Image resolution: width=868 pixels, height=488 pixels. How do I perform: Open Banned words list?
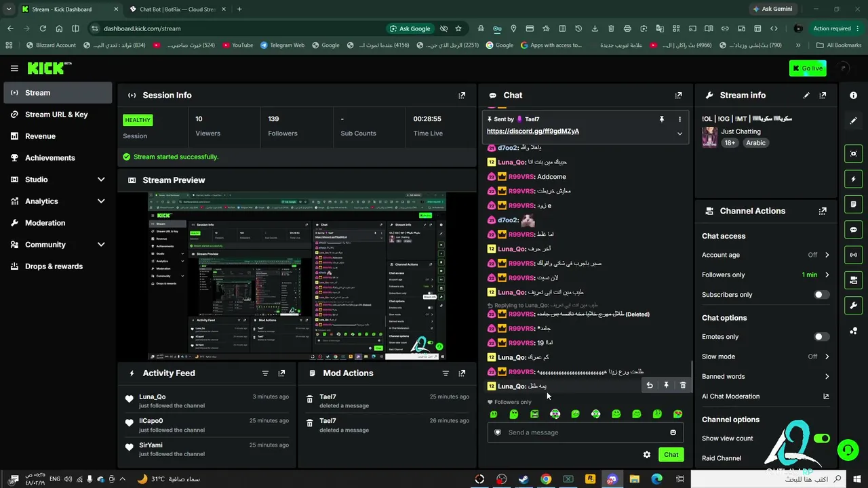[766, 376]
